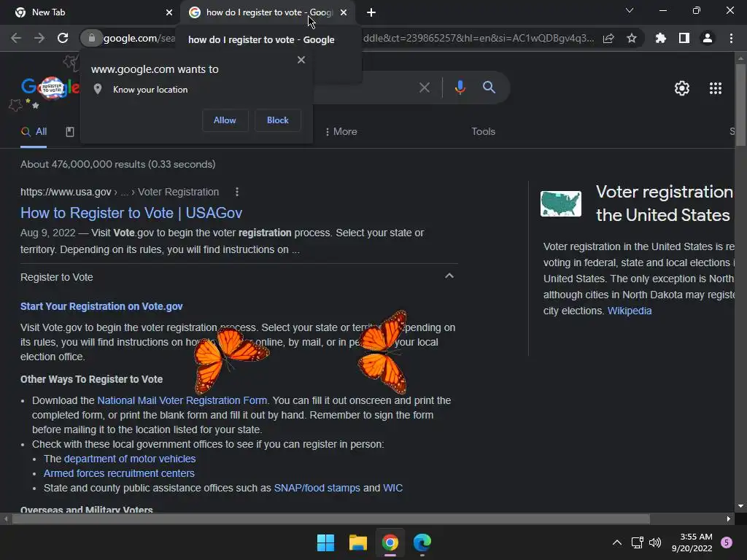Go back to the previous page
Screen dimensions: 747x560
16,38
